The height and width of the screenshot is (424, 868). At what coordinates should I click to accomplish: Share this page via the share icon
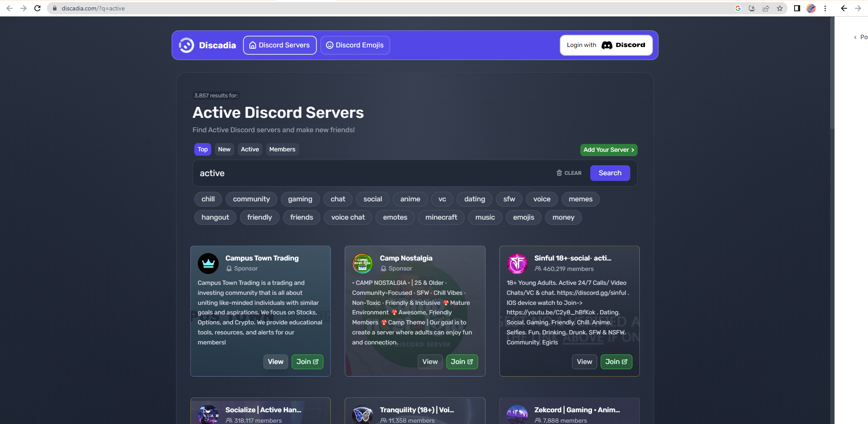766,8
